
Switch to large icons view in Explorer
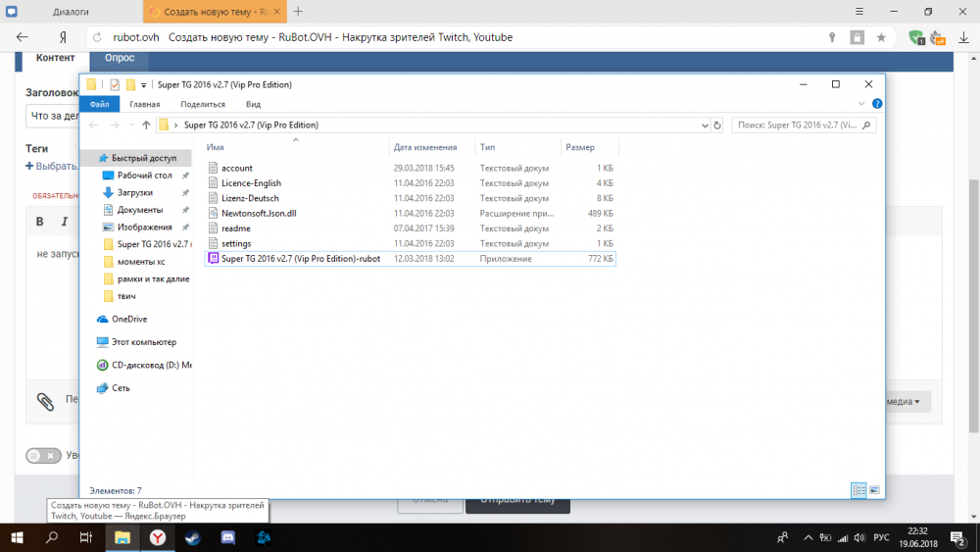874,490
